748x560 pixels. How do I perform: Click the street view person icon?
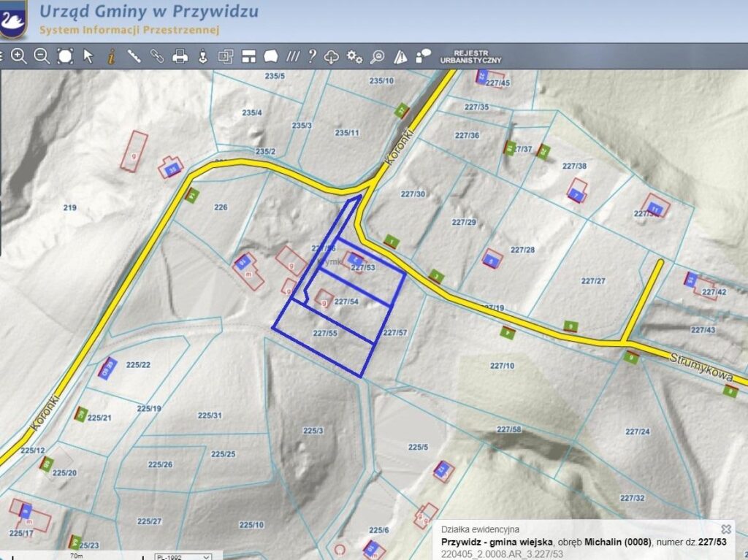[x=203, y=56]
